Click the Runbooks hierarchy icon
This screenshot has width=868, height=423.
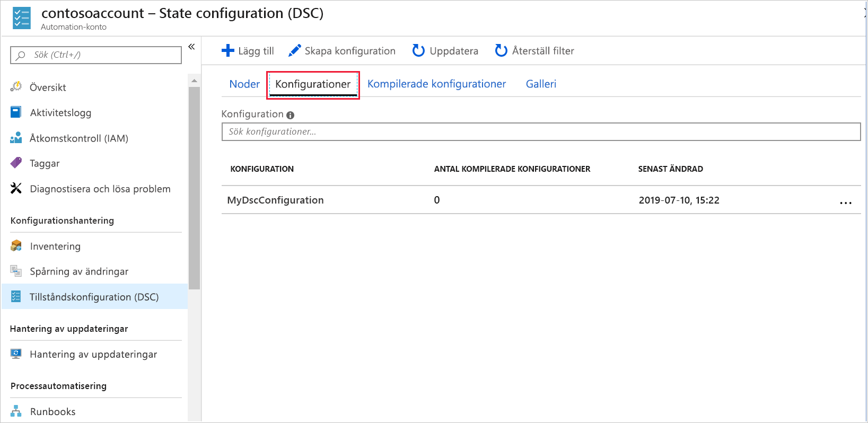click(x=16, y=411)
